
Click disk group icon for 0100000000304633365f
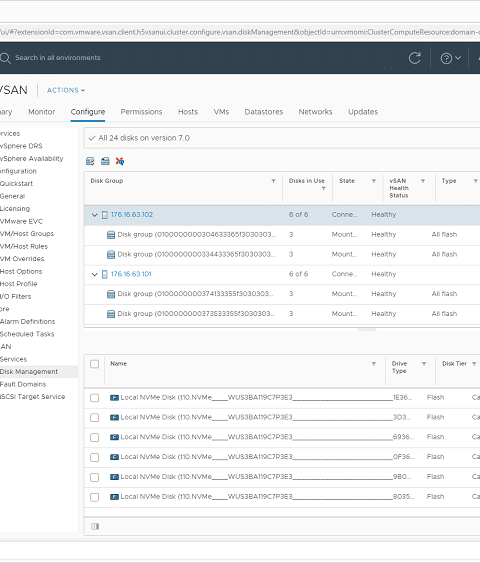tap(111, 235)
